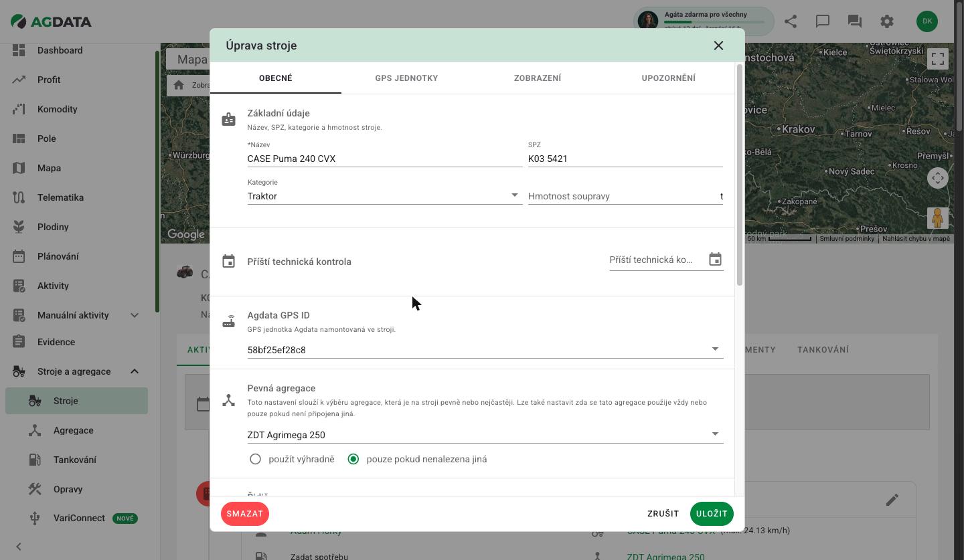Select 'použít výhradně' radio option

[255, 459]
